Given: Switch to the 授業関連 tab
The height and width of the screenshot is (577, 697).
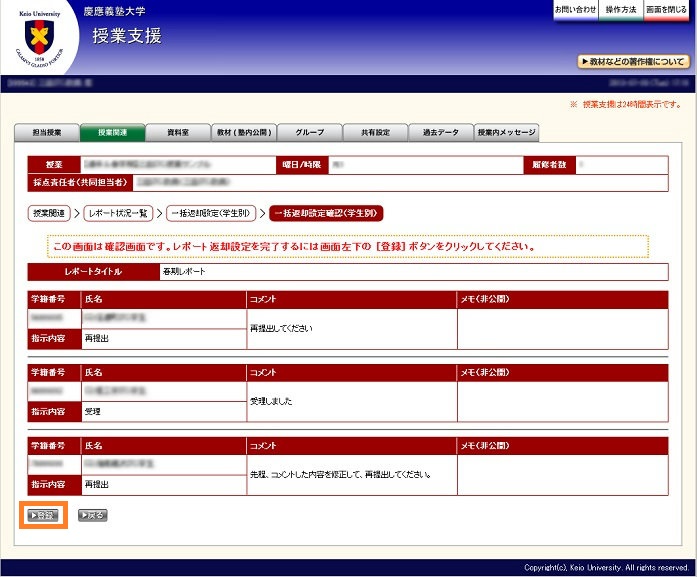Looking at the screenshot, I should 112,133.
